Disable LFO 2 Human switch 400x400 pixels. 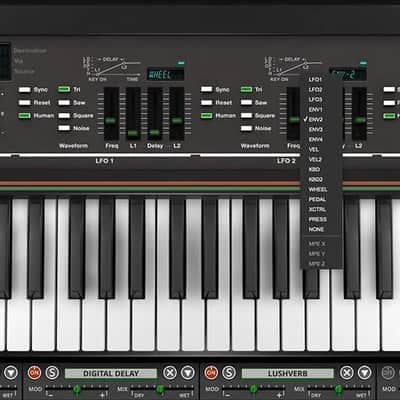point(206,116)
